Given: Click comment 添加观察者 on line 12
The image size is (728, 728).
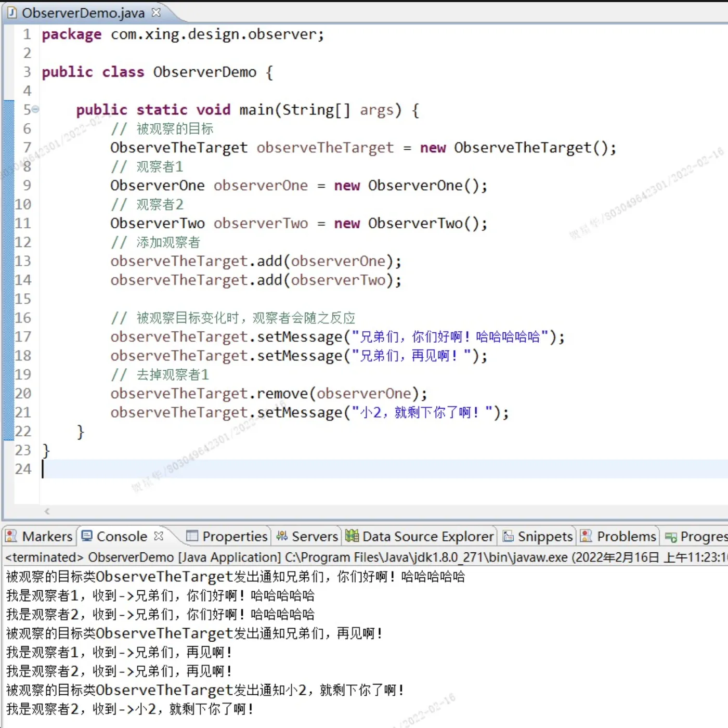Looking at the screenshot, I should (x=155, y=242).
